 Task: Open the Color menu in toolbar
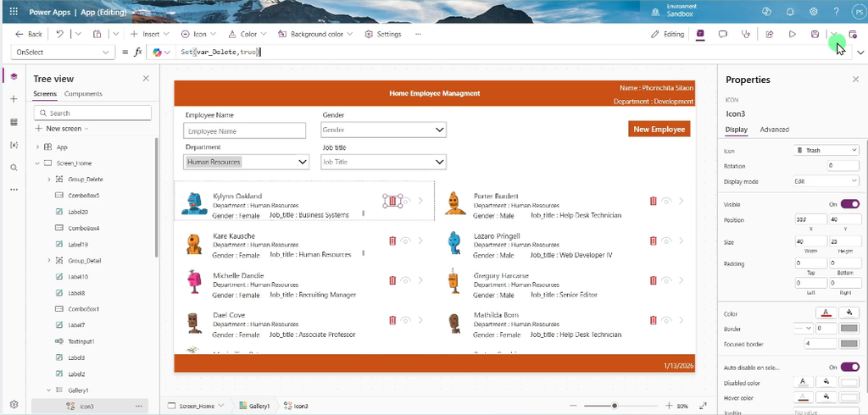coord(247,35)
